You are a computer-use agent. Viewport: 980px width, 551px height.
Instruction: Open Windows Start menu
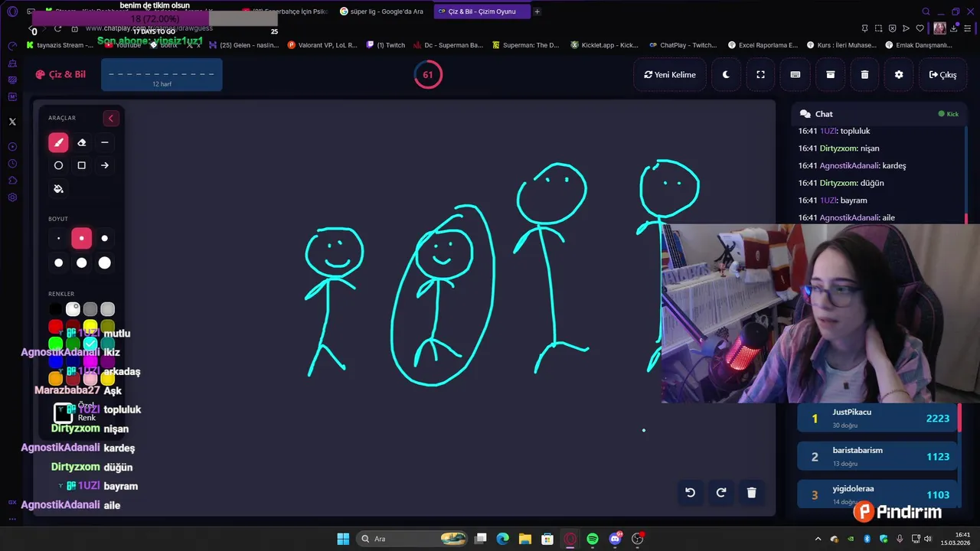pos(343,539)
